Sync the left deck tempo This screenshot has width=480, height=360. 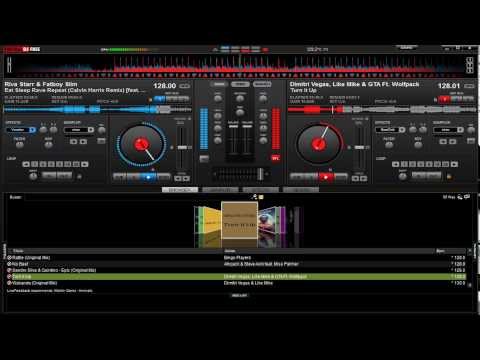164,177
